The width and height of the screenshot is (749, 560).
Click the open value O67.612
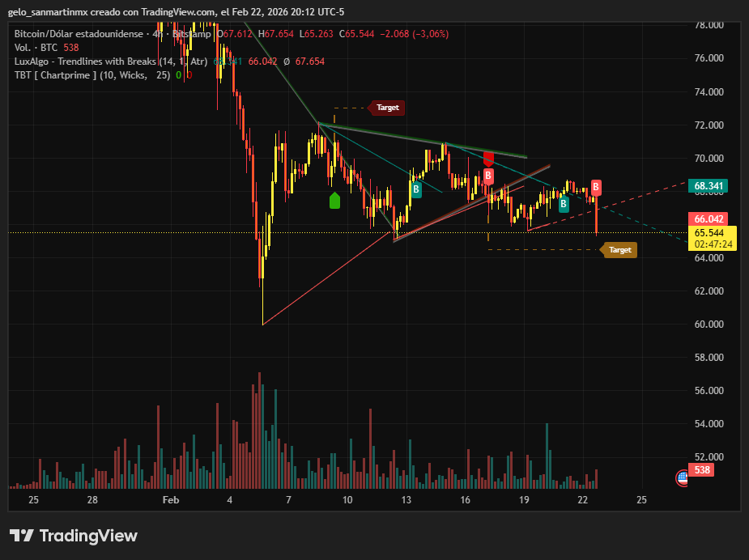click(235, 34)
